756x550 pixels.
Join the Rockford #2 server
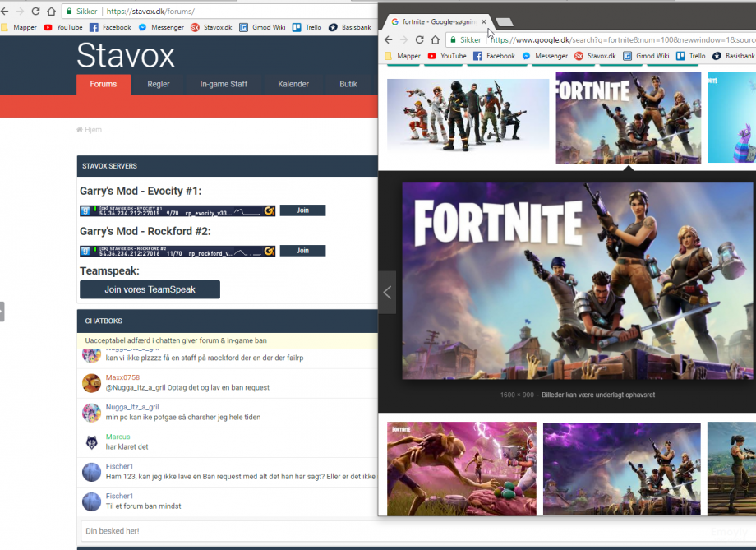[302, 251]
